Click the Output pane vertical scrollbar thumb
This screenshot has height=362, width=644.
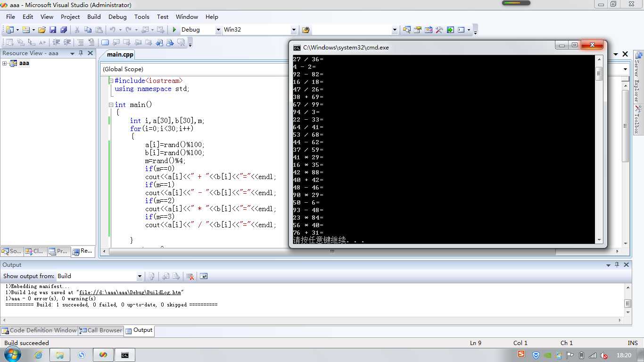627,303
